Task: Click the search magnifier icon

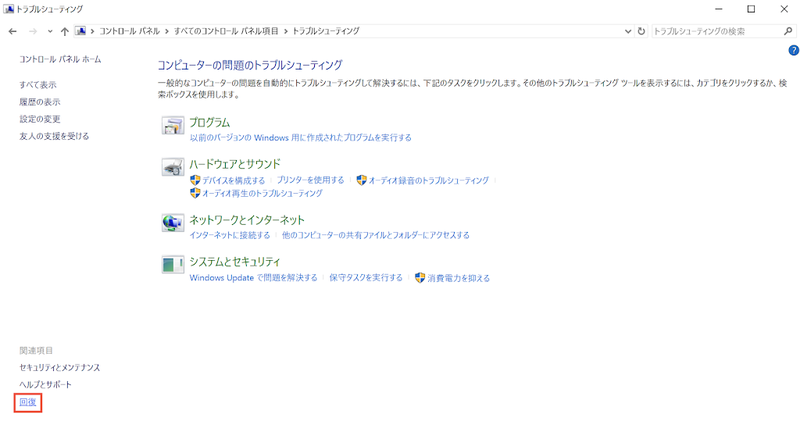Action: pos(788,31)
